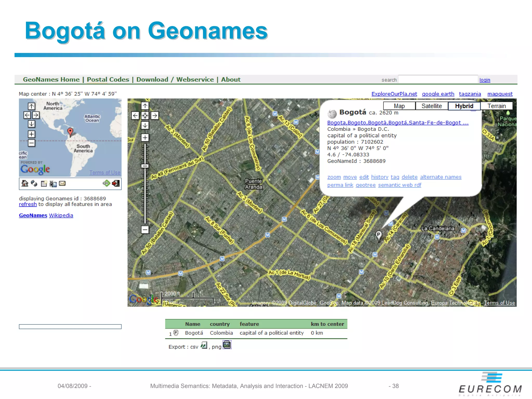Image resolution: width=532 pixels, height=399 pixels.
Task: Click the binoculars search icon in the toolbar
Action: [x=53, y=184]
